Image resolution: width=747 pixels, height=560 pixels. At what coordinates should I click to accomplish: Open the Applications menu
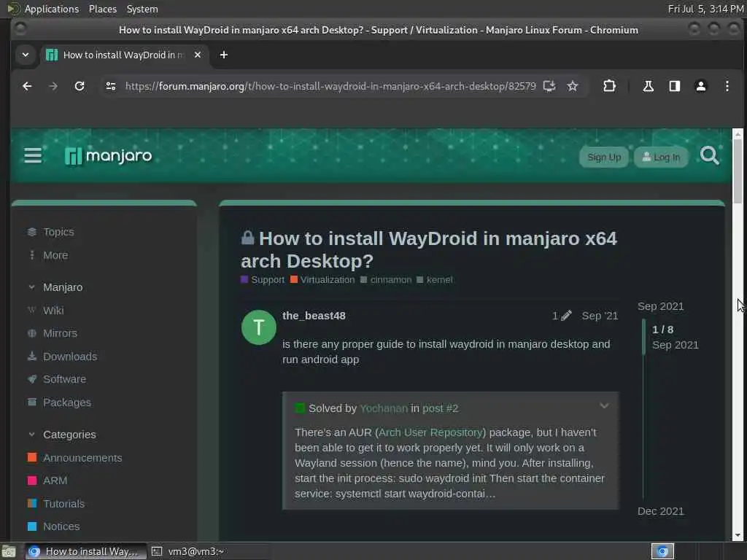click(52, 9)
